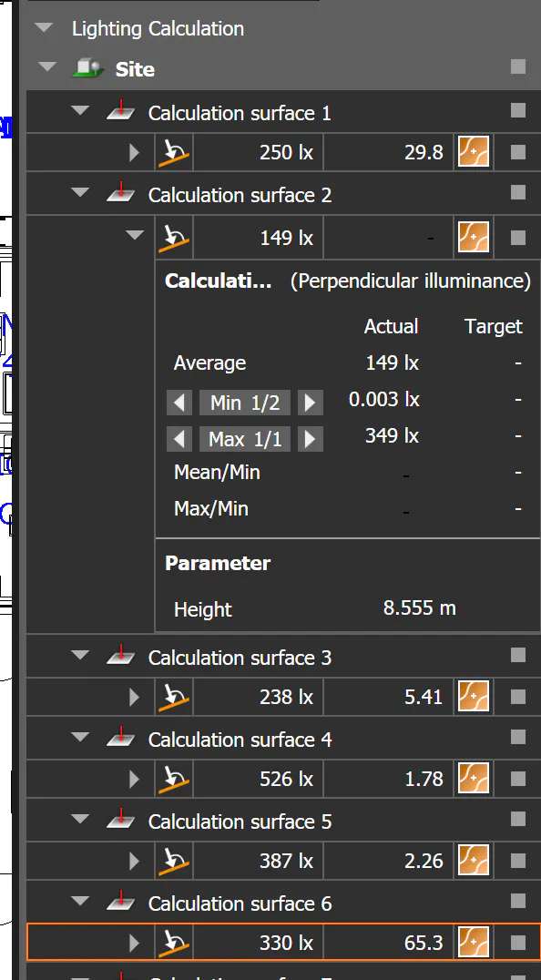Screen dimensions: 541x980
Task: Collapse the expanded 149 lx result details
Action: [x=134, y=236]
